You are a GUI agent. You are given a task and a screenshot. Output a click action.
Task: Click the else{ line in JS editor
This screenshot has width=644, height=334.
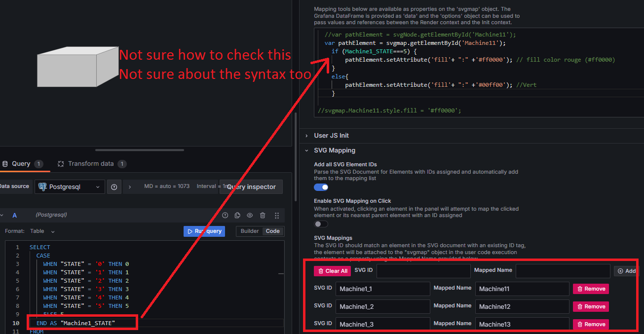click(x=340, y=76)
